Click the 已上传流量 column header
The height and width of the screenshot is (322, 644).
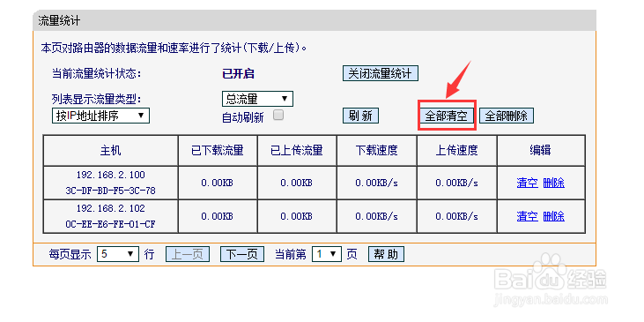[x=297, y=150]
